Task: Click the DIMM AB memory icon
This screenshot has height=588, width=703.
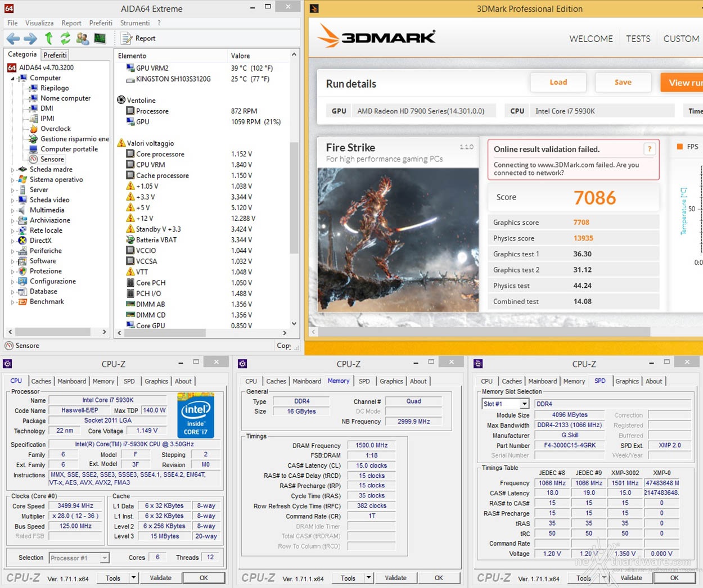Action: point(130,304)
